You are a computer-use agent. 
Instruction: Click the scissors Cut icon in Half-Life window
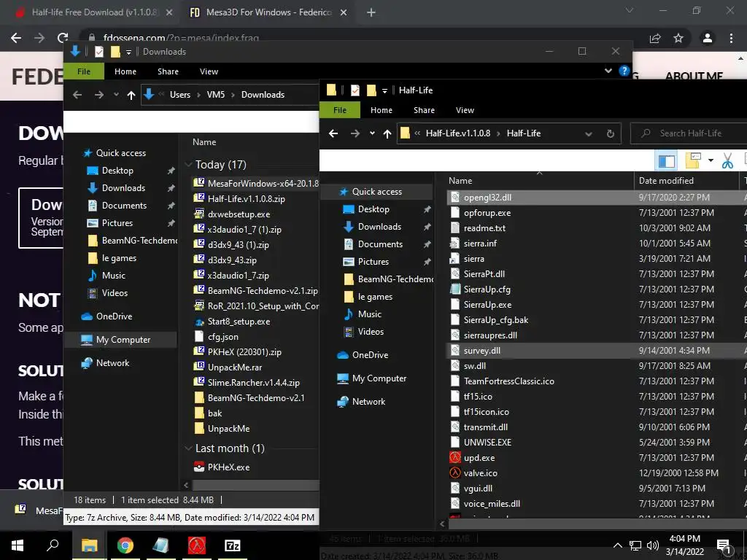pyautogui.click(x=727, y=161)
